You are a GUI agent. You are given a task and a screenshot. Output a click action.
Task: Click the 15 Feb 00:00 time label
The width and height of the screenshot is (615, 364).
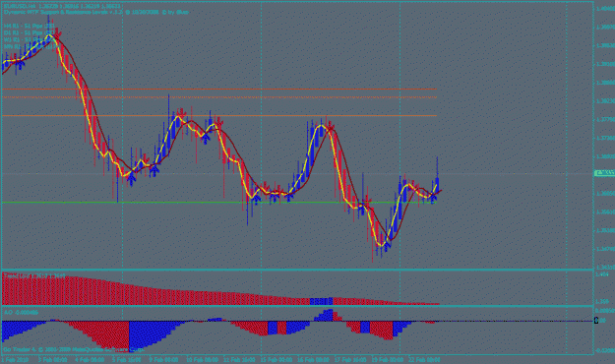(277, 360)
